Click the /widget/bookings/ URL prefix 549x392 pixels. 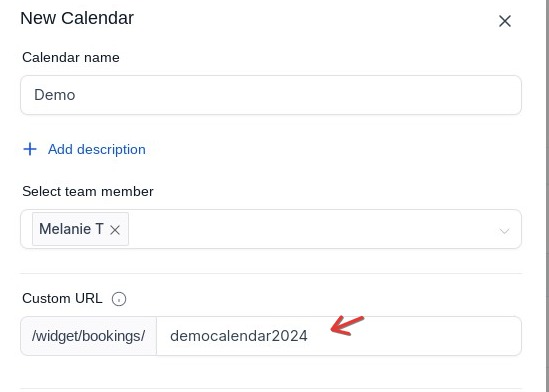88,336
